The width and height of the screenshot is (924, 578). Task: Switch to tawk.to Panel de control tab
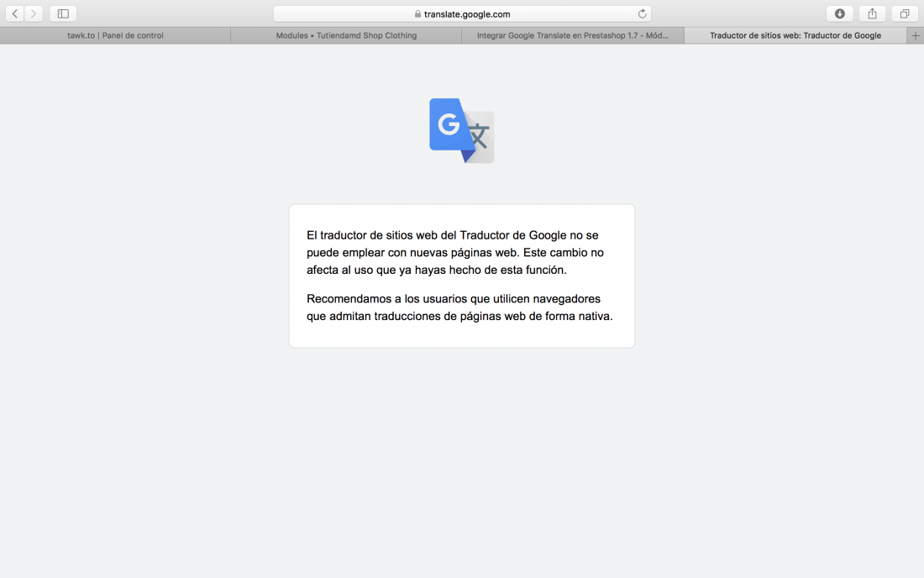click(116, 35)
